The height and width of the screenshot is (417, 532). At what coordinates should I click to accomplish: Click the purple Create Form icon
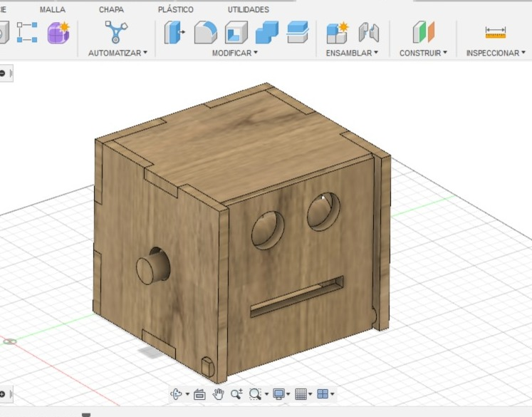pos(58,33)
